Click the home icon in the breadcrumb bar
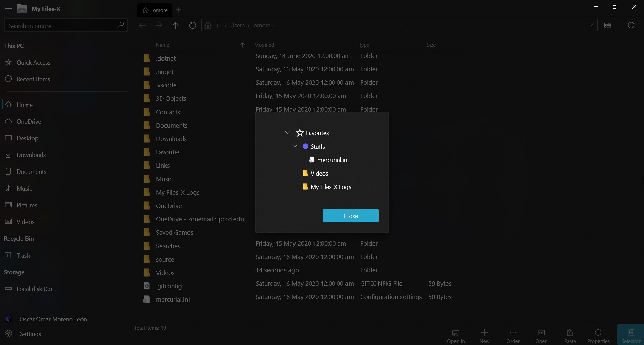Viewport: 644px width, 345px height. 208,25
